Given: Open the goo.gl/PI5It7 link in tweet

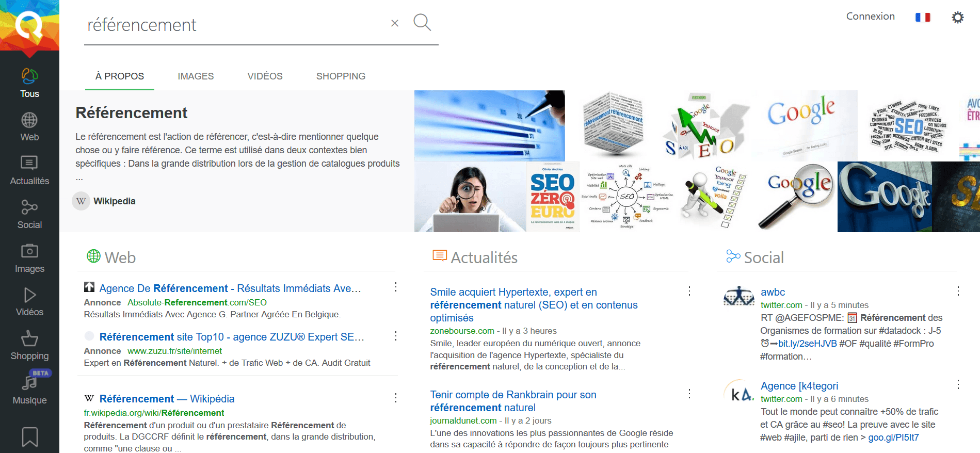Looking at the screenshot, I should 893,438.
